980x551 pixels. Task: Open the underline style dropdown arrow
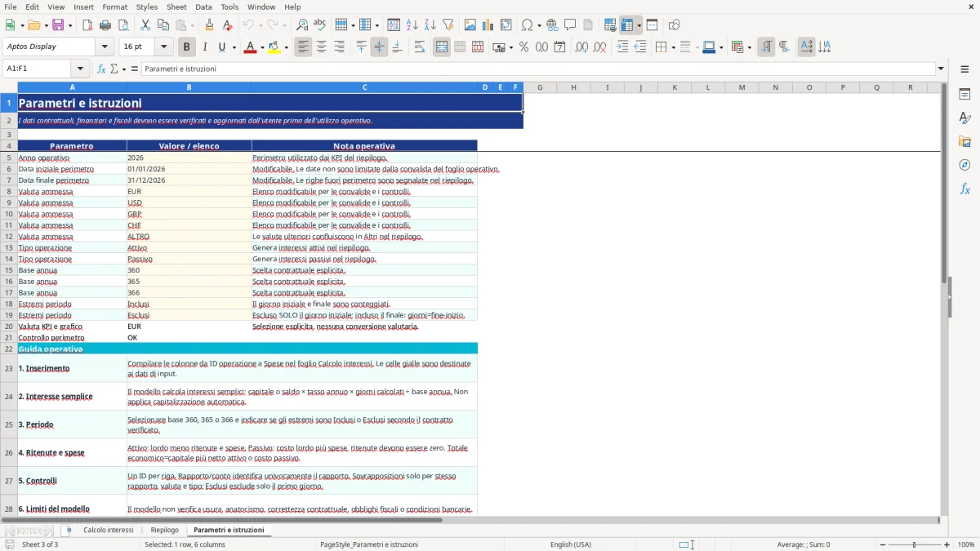234,47
